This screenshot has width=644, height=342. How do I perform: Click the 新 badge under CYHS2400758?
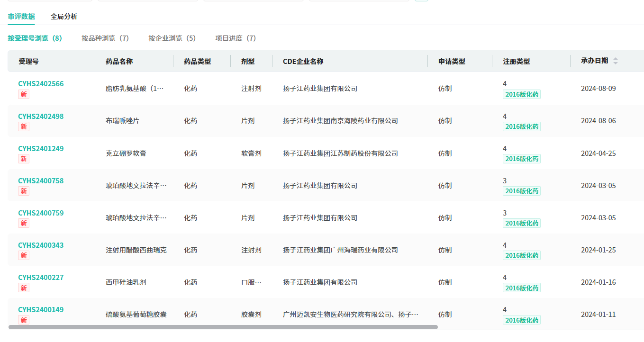[x=23, y=191]
